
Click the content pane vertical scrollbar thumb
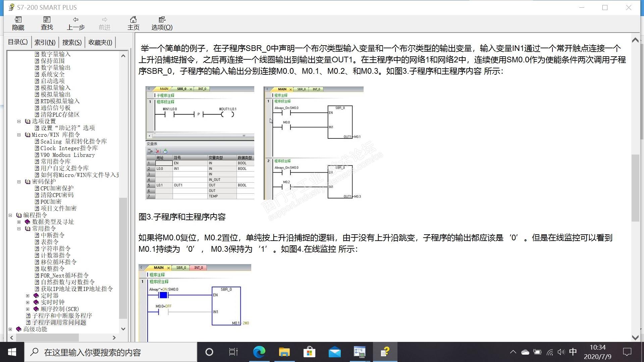click(x=635, y=188)
